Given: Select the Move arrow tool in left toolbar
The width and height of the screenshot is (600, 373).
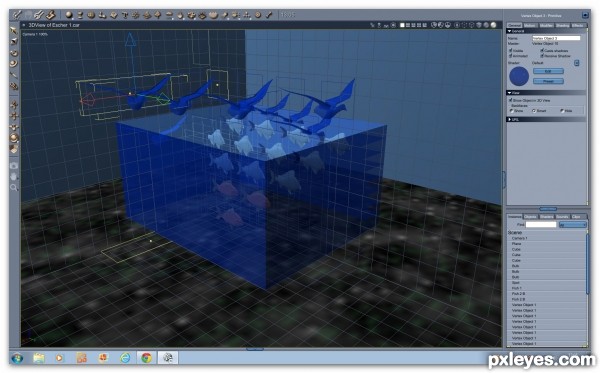Looking at the screenshot, I should pyautogui.click(x=14, y=31).
